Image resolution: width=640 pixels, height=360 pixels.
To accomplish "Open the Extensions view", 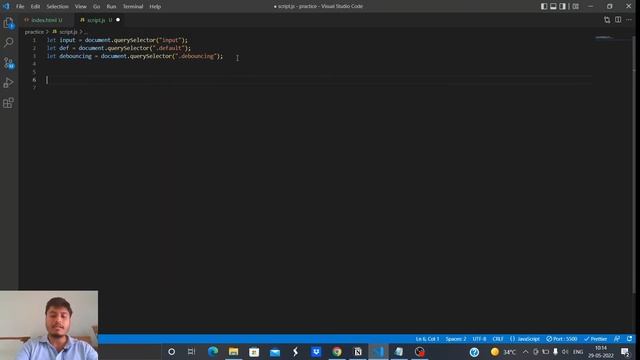I will (x=9, y=102).
